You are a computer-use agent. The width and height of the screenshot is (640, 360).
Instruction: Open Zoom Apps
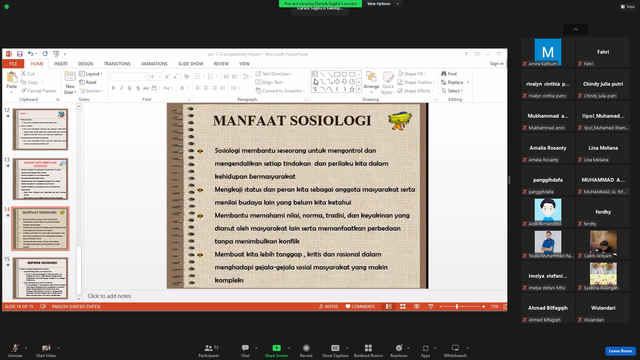425,350
